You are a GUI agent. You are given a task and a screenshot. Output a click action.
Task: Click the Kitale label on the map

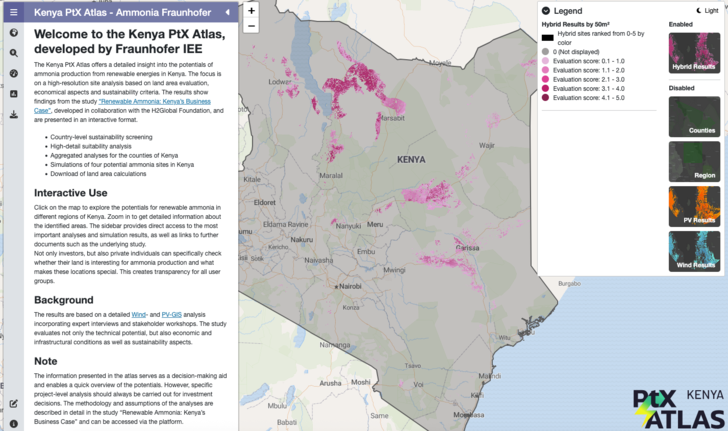point(252,179)
